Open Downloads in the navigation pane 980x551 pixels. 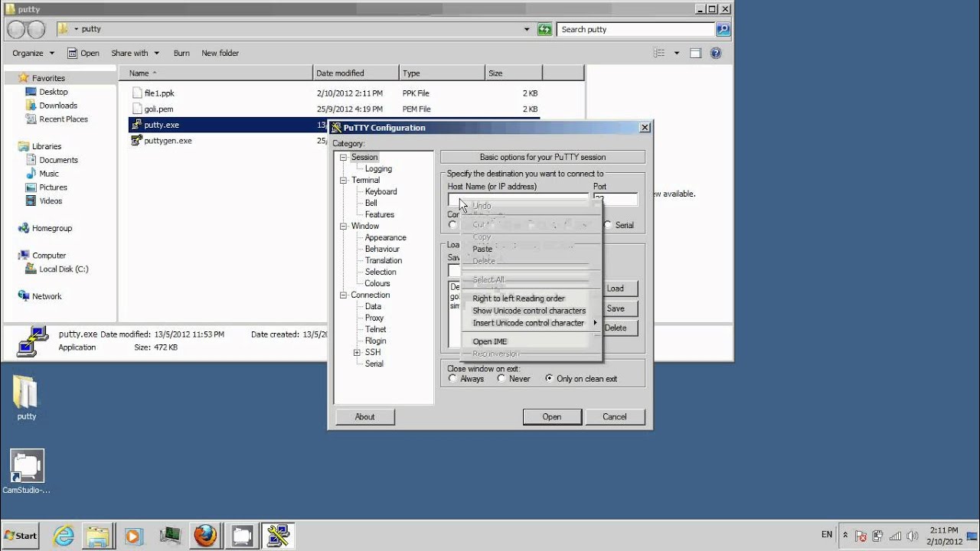pyautogui.click(x=58, y=106)
